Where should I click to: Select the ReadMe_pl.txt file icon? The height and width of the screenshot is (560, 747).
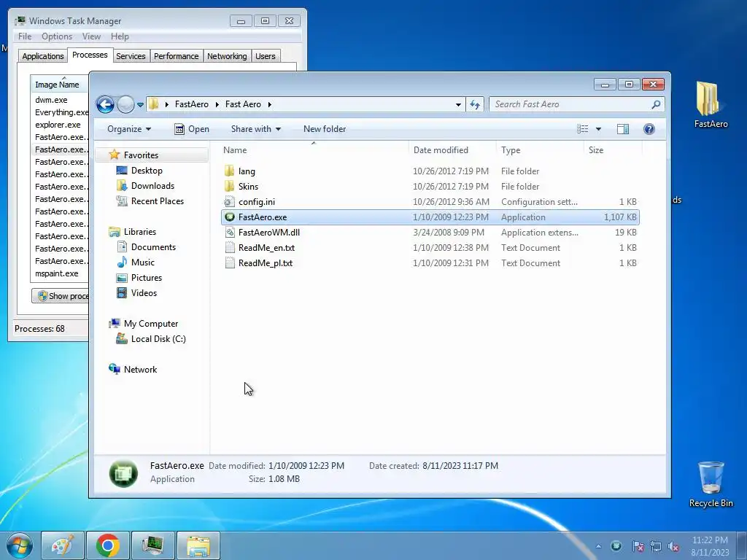click(230, 262)
